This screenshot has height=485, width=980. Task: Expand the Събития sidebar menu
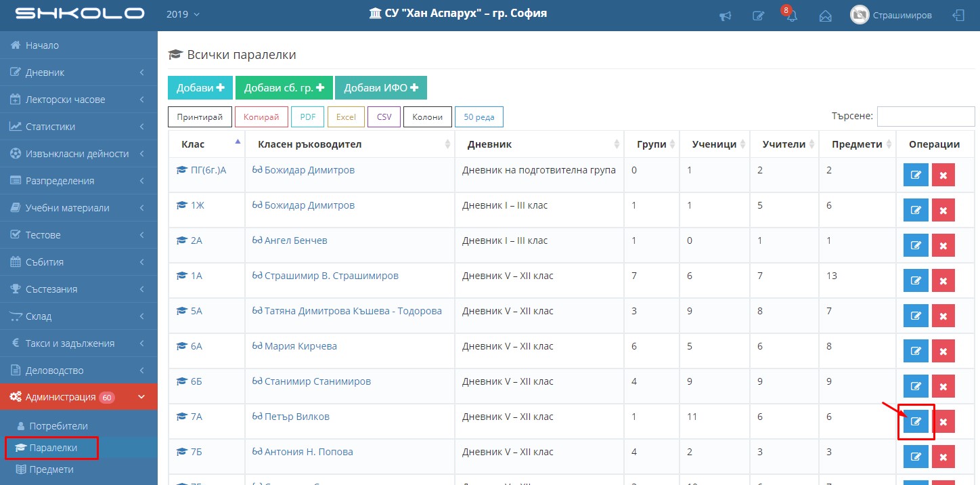[x=79, y=262]
